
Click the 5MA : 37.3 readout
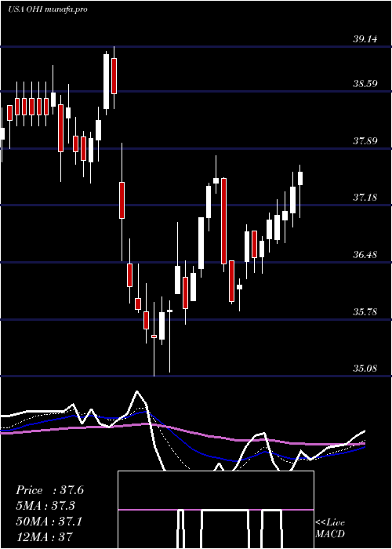45,506
